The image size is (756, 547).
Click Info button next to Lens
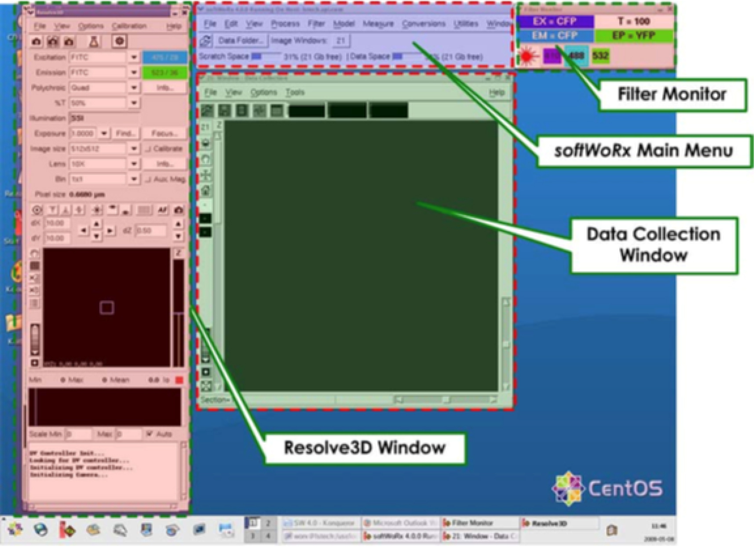click(164, 164)
